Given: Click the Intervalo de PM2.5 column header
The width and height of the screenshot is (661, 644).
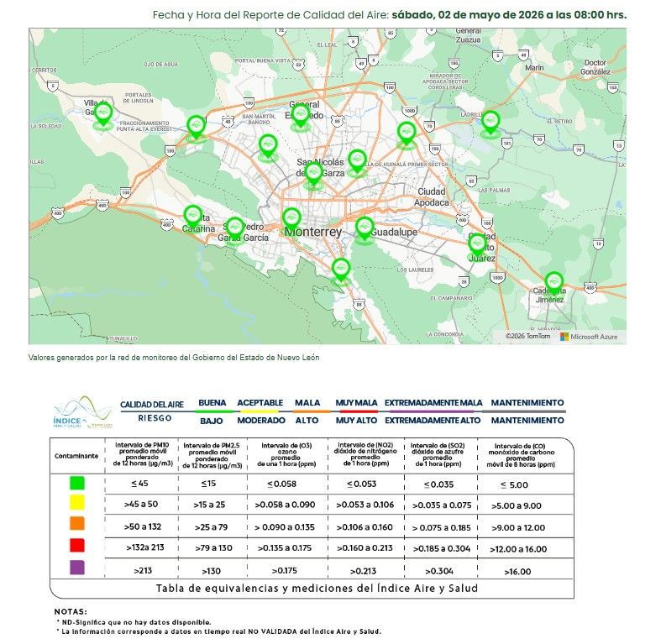Looking at the screenshot, I should [x=212, y=455].
